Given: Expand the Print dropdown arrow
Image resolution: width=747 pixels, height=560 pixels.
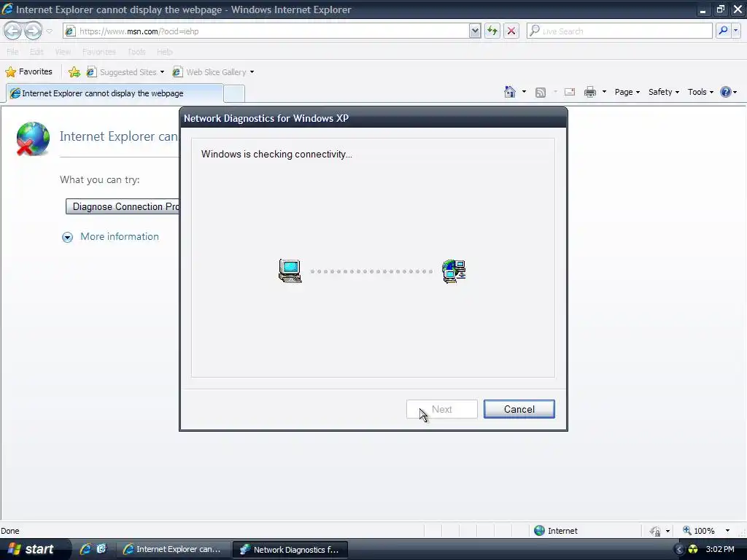Looking at the screenshot, I should (604, 92).
